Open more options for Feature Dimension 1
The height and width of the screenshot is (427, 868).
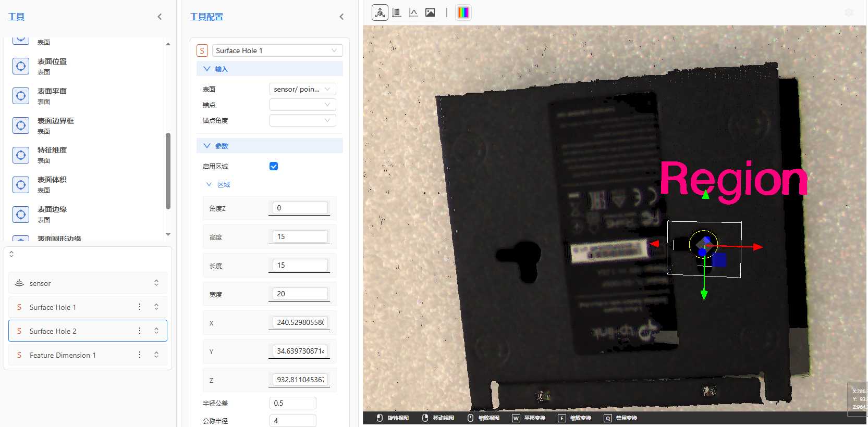(140, 355)
